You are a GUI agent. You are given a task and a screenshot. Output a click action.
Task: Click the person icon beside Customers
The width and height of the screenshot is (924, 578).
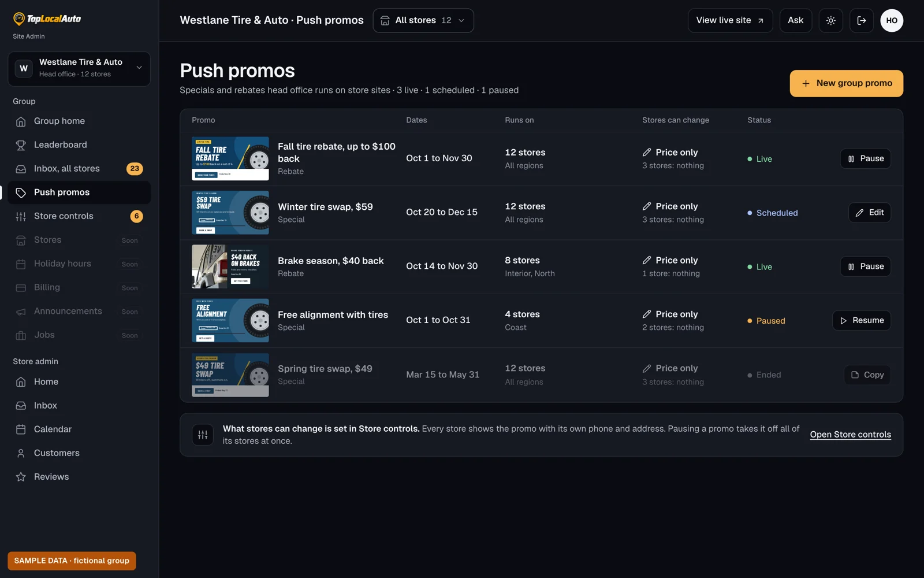tap(21, 453)
